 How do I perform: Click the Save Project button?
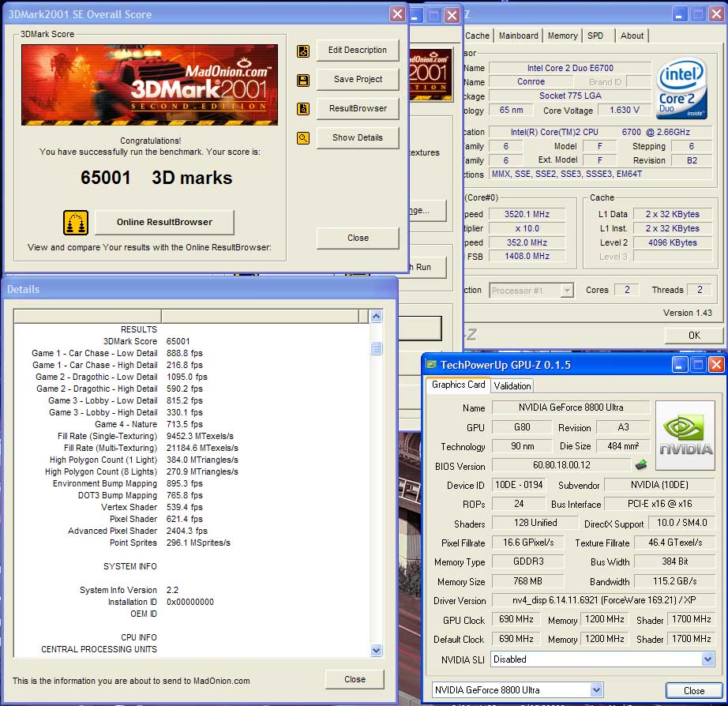[358, 80]
